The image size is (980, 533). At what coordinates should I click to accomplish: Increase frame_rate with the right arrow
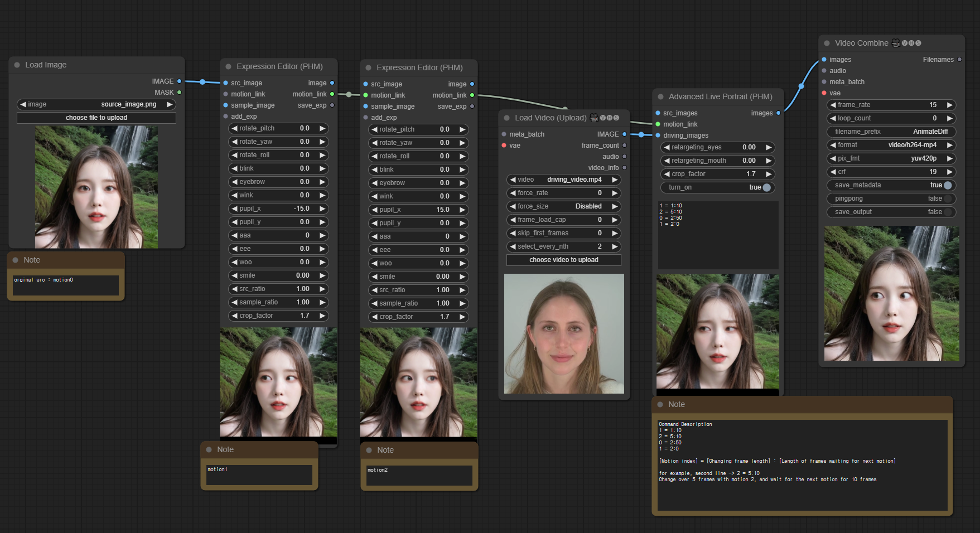pyautogui.click(x=949, y=105)
